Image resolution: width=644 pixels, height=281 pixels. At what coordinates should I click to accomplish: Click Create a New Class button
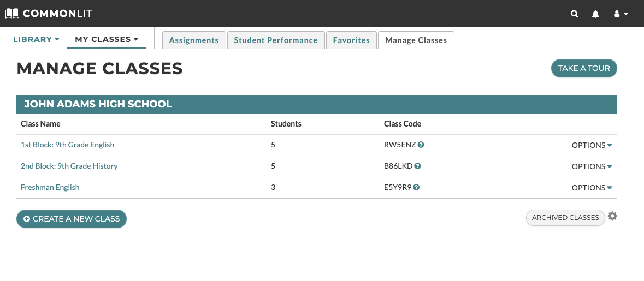pyautogui.click(x=72, y=219)
